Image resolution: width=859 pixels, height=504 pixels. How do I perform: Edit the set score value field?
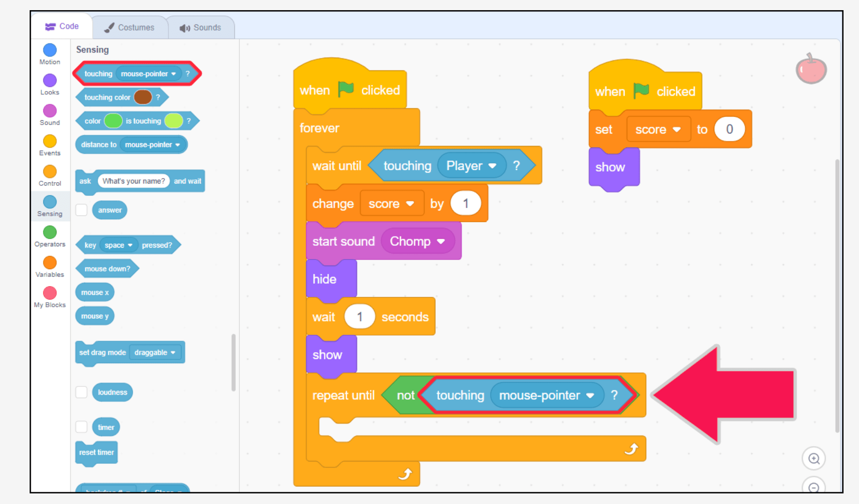pos(729,129)
